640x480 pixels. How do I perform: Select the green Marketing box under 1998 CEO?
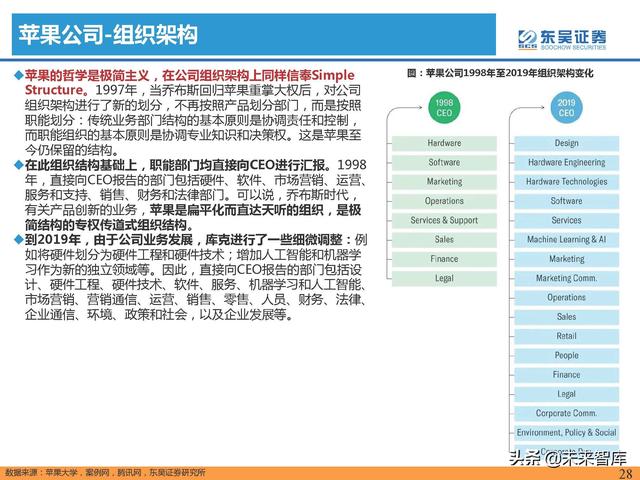(x=444, y=182)
